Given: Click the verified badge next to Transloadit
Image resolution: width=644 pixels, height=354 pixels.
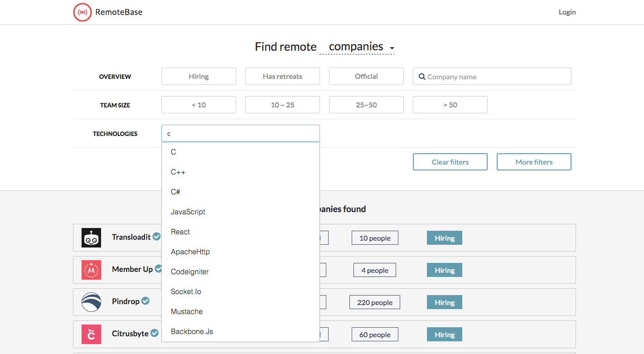Looking at the screenshot, I should [x=156, y=237].
